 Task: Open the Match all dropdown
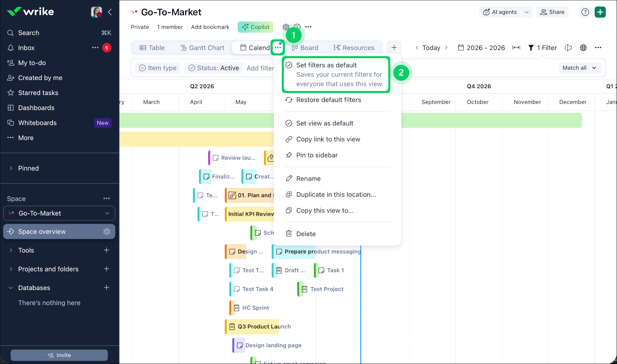579,68
